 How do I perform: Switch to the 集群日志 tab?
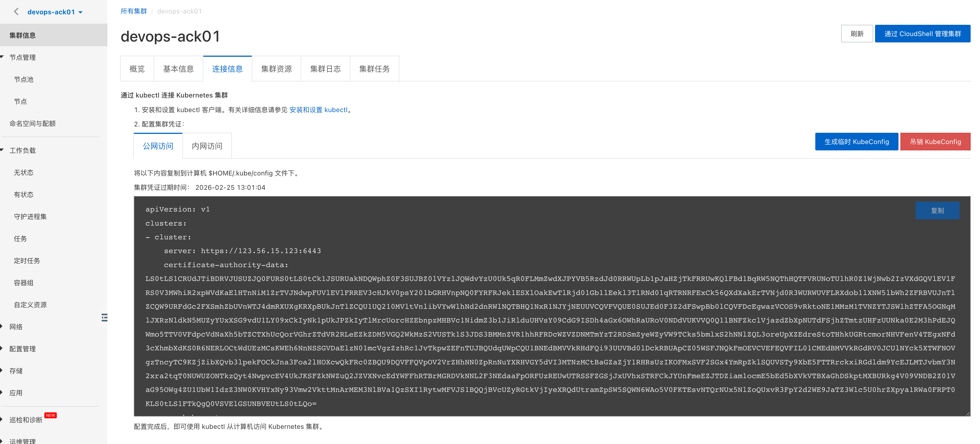pos(325,69)
